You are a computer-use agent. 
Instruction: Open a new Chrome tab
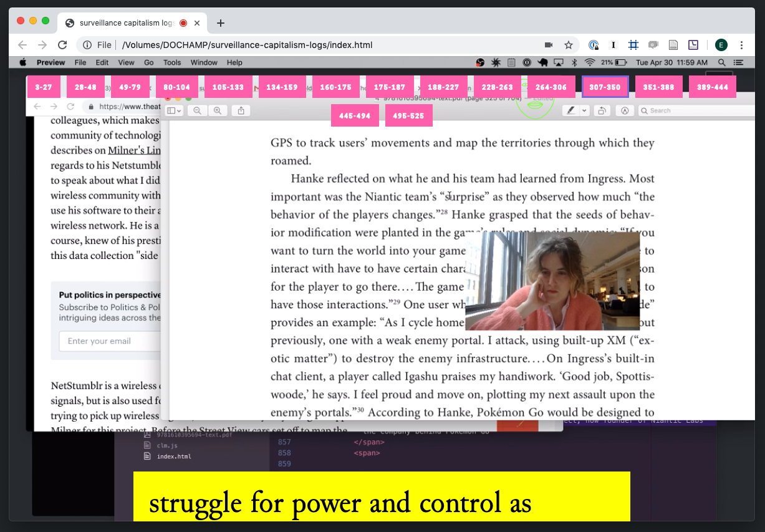pyautogui.click(x=220, y=23)
